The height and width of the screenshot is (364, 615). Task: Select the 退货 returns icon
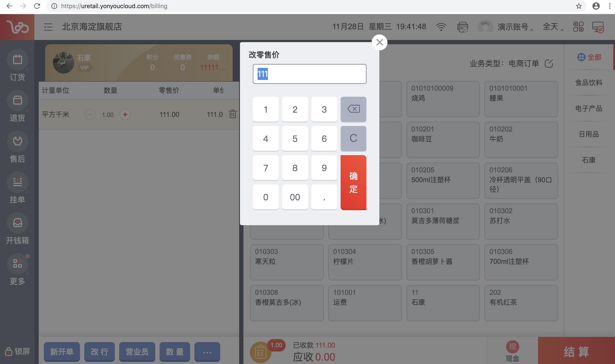coord(17,106)
